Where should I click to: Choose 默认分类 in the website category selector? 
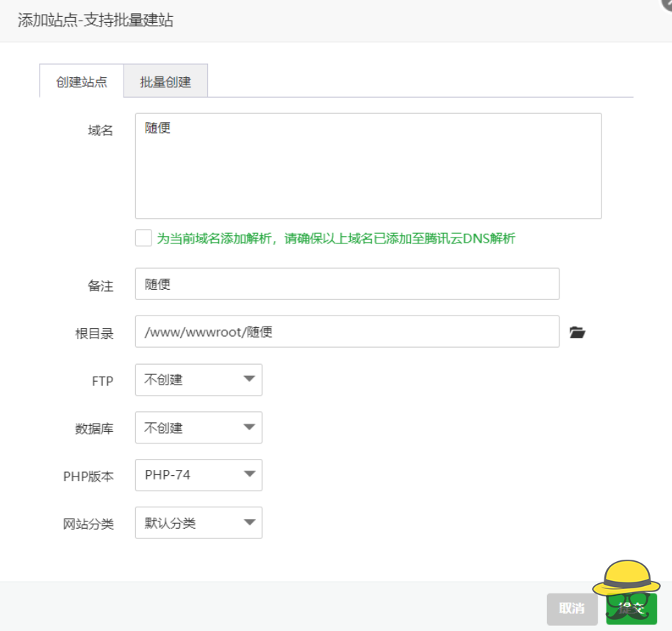191,523
